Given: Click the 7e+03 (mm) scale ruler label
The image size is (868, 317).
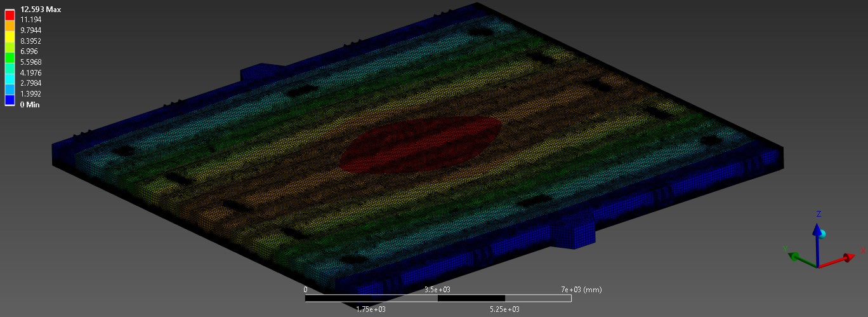Looking at the screenshot, I should [580, 290].
